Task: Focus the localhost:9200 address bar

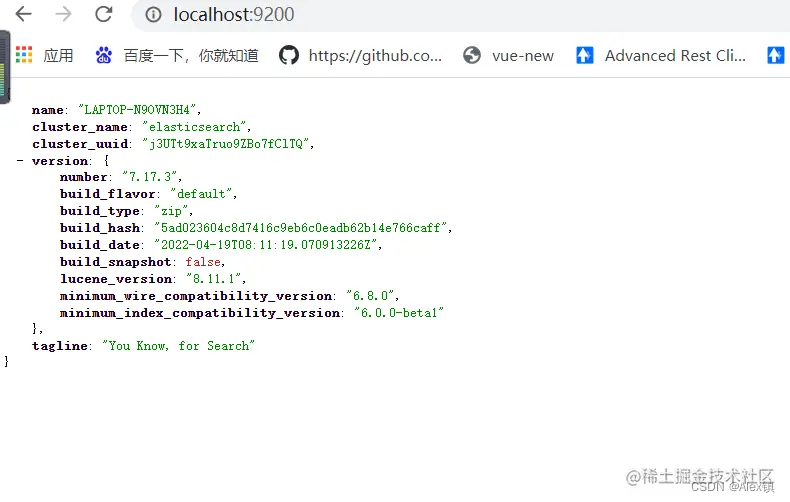Action: coord(459,15)
